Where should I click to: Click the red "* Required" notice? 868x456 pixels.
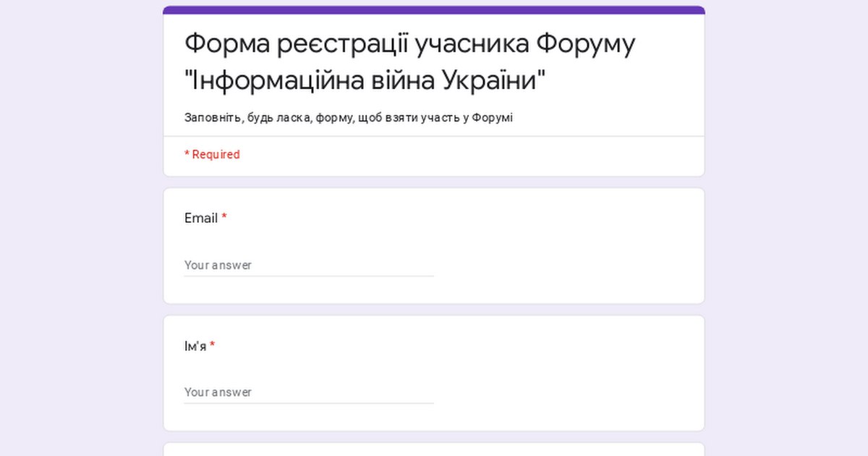[x=212, y=154]
